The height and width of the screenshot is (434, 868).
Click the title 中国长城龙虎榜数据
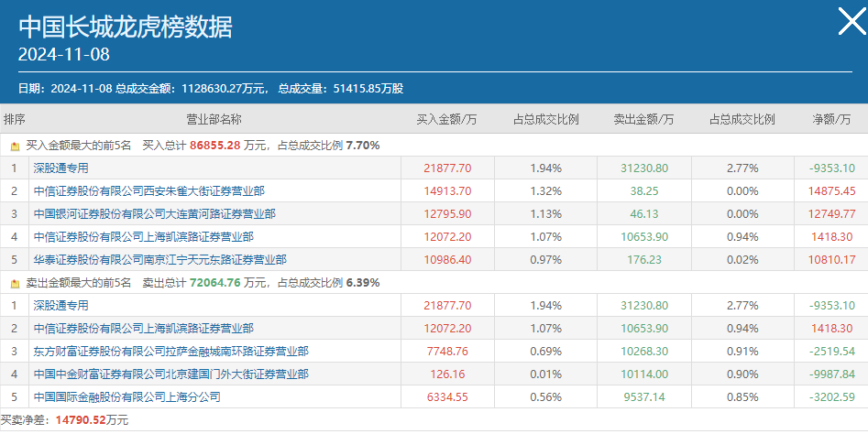tap(126, 27)
